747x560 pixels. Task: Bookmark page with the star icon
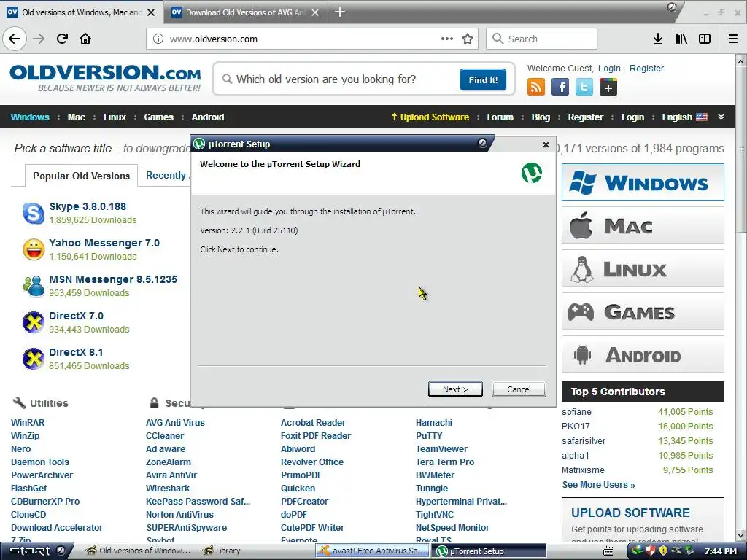(x=468, y=39)
